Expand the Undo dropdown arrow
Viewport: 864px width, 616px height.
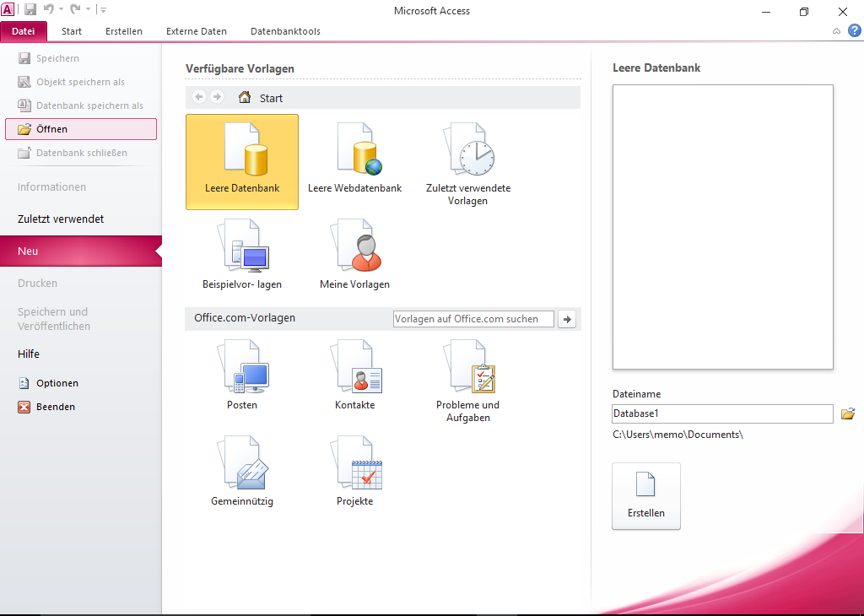[x=62, y=11]
